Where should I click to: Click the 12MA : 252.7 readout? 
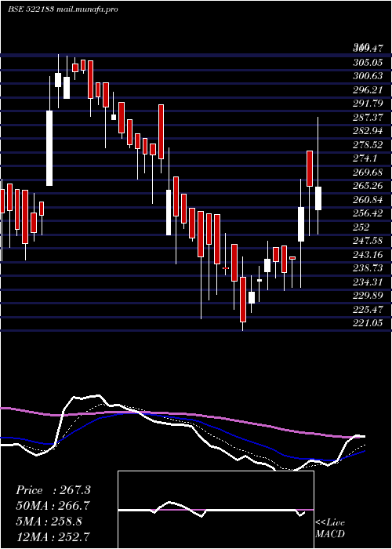coord(53,536)
